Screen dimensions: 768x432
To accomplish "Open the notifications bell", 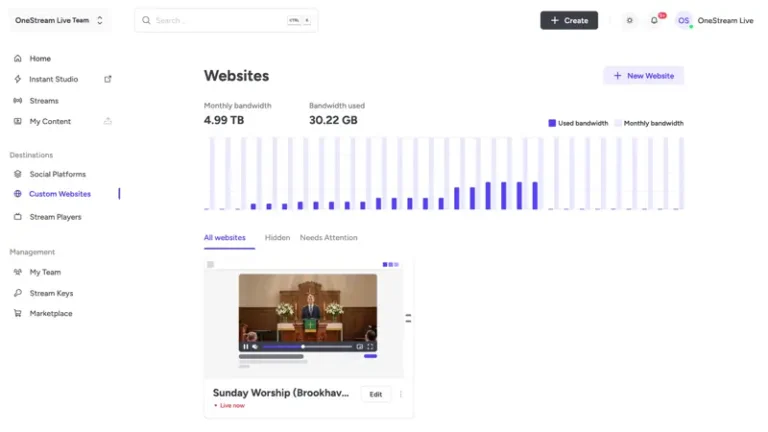I will (654, 21).
